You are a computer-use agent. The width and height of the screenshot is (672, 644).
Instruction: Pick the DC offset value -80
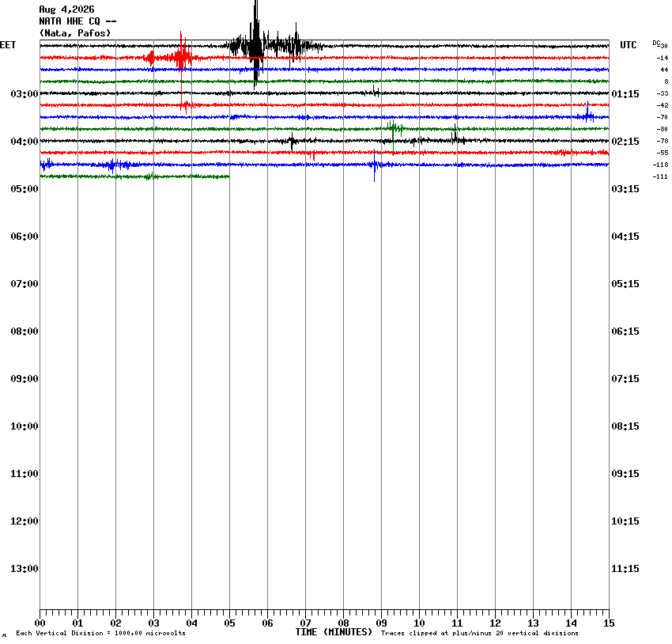coord(663,129)
